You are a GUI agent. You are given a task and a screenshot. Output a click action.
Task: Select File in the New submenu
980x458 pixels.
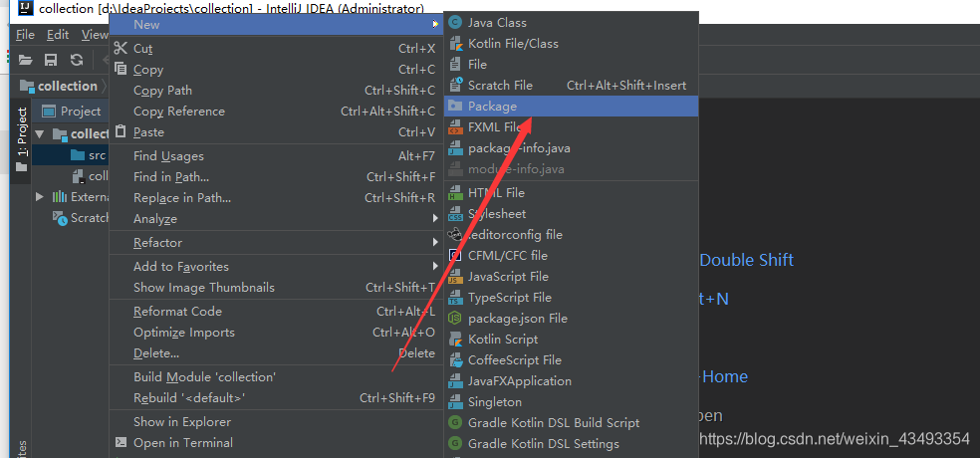click(571, 65)
